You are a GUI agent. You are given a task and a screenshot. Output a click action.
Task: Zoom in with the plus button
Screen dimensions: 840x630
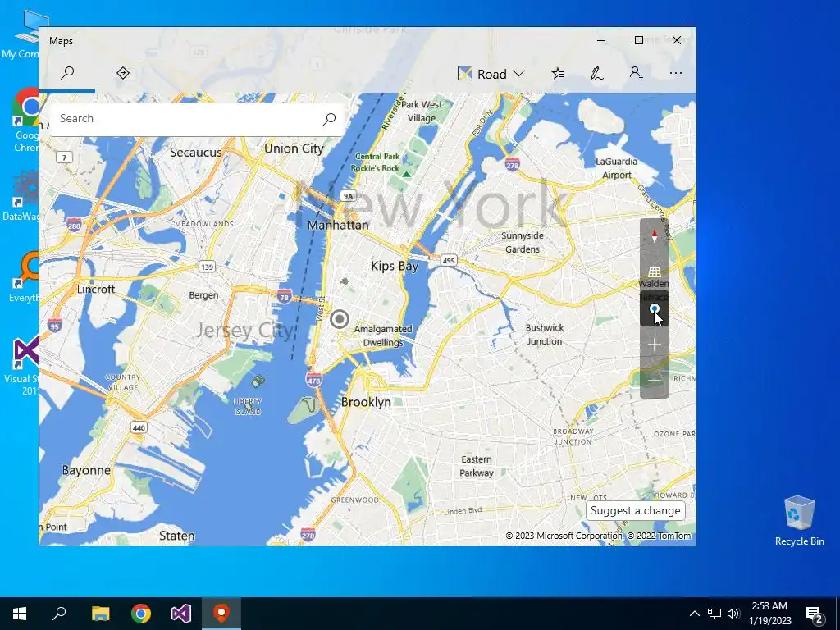coord(654,345)
